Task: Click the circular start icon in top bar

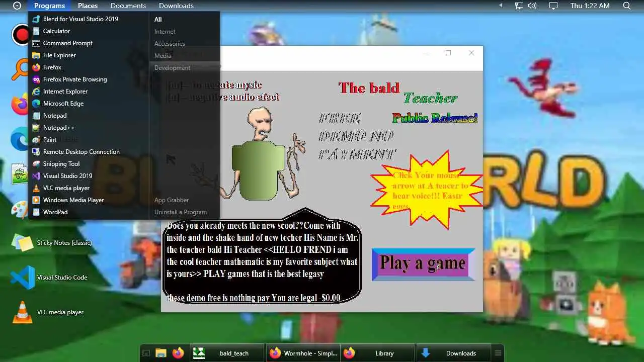Action: (x=17, y=6)
